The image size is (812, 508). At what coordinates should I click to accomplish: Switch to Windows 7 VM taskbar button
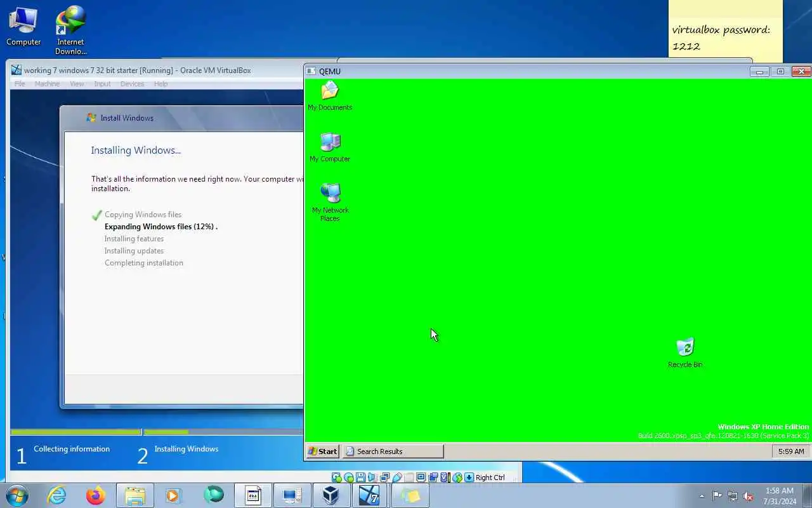coord(370,495)
